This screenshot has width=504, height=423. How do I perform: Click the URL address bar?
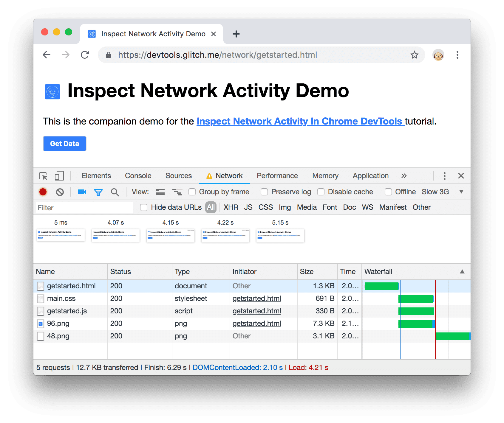(x=261, y=55)
